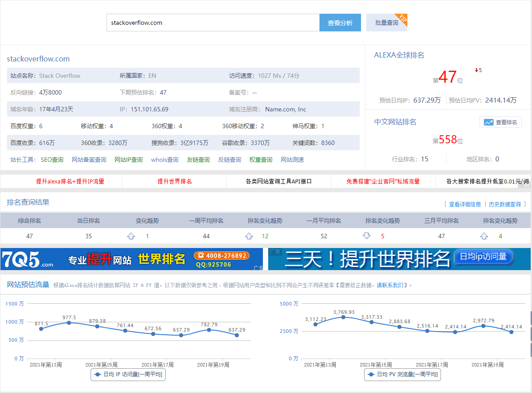This screenshot has height=393, width=532.
Task: Click the 综合排名 column header
Action: coord(30,221)
